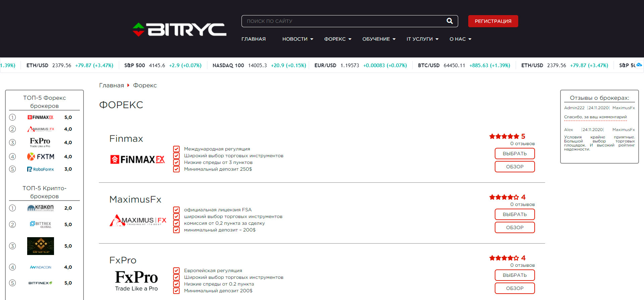Expand the О НАС dropdown menu
The height and width of the screenshot is (300, 644).
(461, 39)
